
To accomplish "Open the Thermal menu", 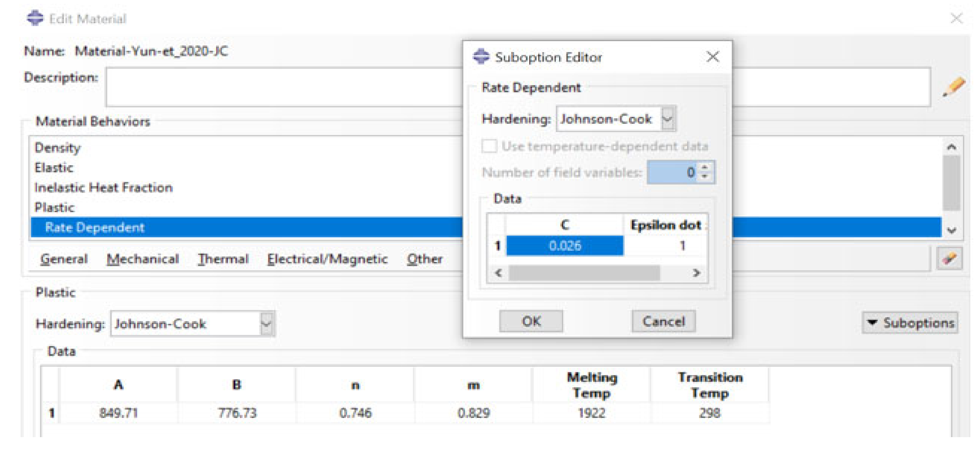I will coord(223,259).
